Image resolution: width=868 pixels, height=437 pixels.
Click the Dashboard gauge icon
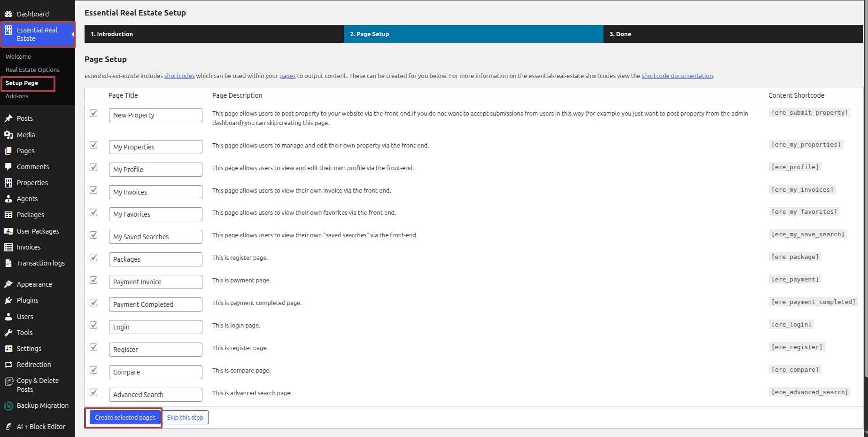(8, 14)
